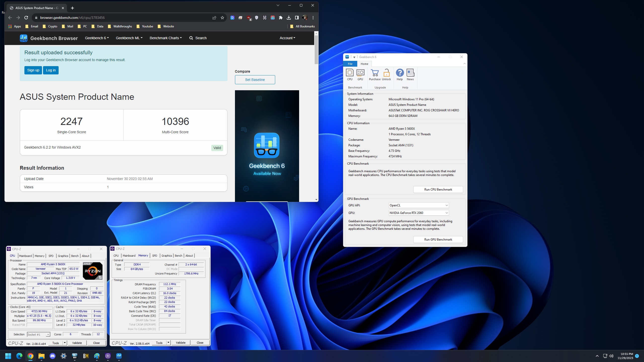Open the Quick Access Toolbar dropdown in Geekbench
Viewport: 644px width, 362px height.
354,57
